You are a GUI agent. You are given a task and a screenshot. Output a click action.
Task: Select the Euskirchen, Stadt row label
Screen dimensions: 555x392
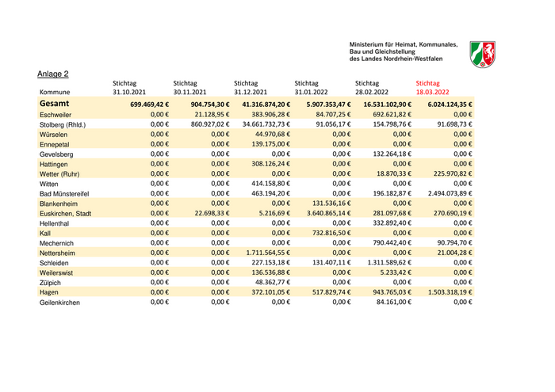(66, 213)
